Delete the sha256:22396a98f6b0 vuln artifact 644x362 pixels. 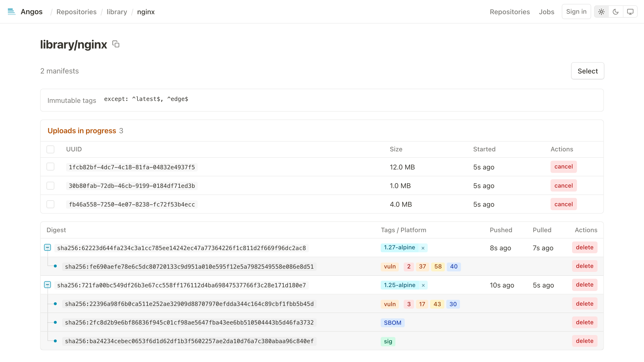coord(585,304)
